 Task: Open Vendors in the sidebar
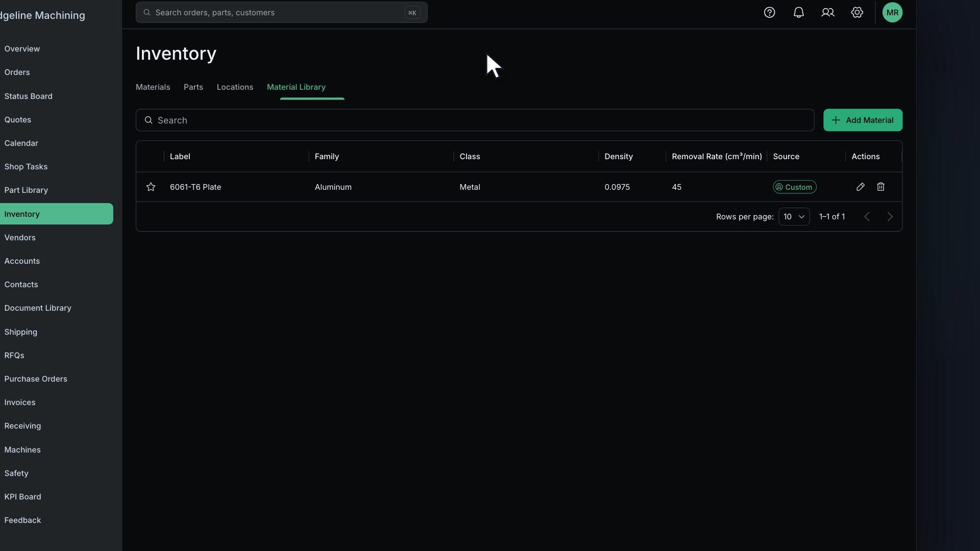coord(20,238)
